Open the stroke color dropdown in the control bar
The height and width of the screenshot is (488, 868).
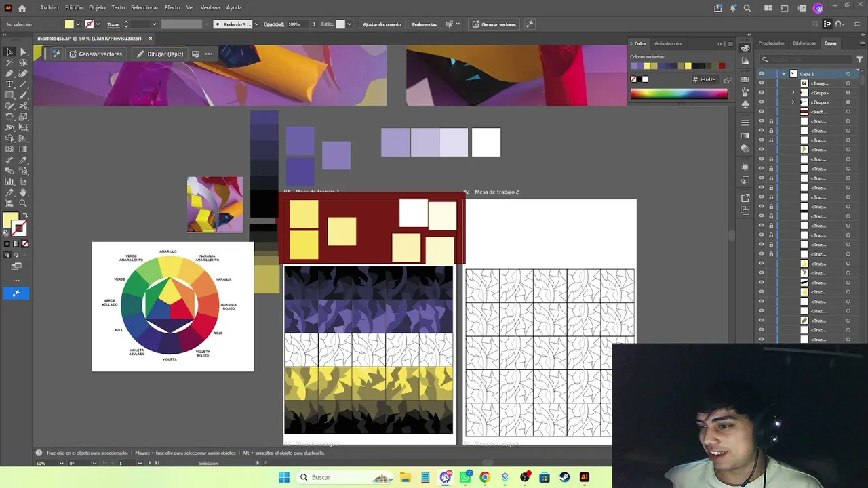click(98, 24)
